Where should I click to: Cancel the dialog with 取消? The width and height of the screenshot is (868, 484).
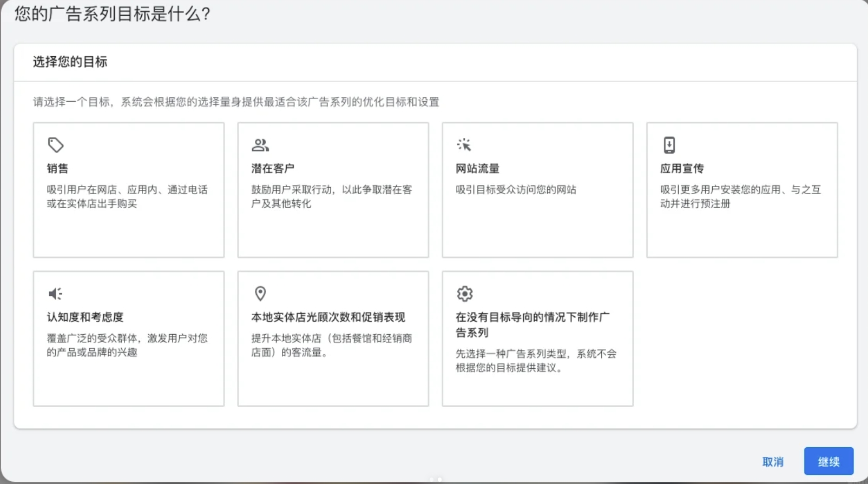773,462
